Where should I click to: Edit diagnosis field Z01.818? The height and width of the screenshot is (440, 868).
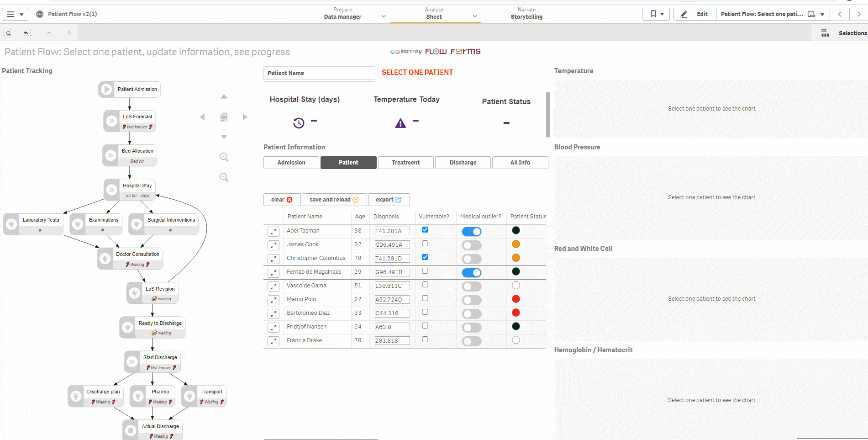[x=392, y=341]
